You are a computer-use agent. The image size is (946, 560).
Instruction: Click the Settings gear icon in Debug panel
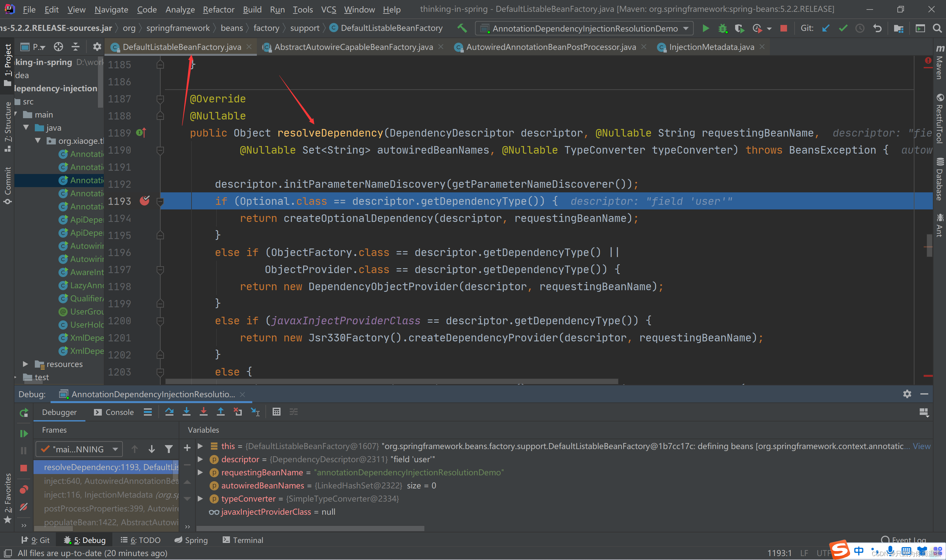(907, 394)
